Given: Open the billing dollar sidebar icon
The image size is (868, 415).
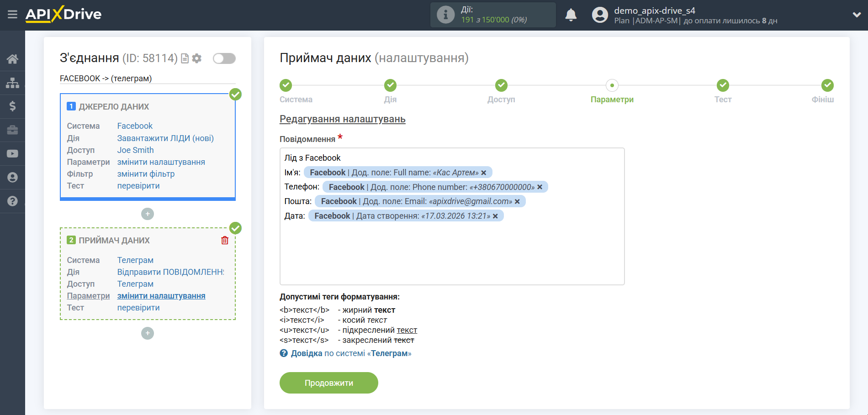Looking at the screenshot, I should pos(12,106).
